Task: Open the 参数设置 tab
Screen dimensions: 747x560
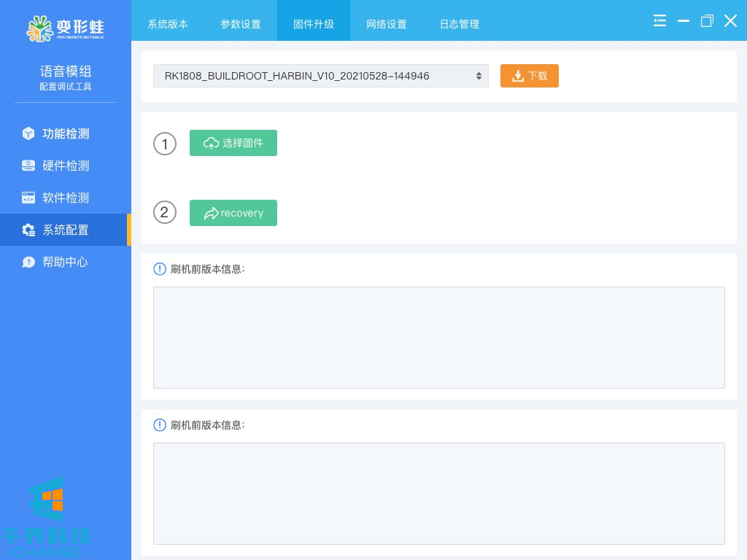Action: (x=241, y=24)
